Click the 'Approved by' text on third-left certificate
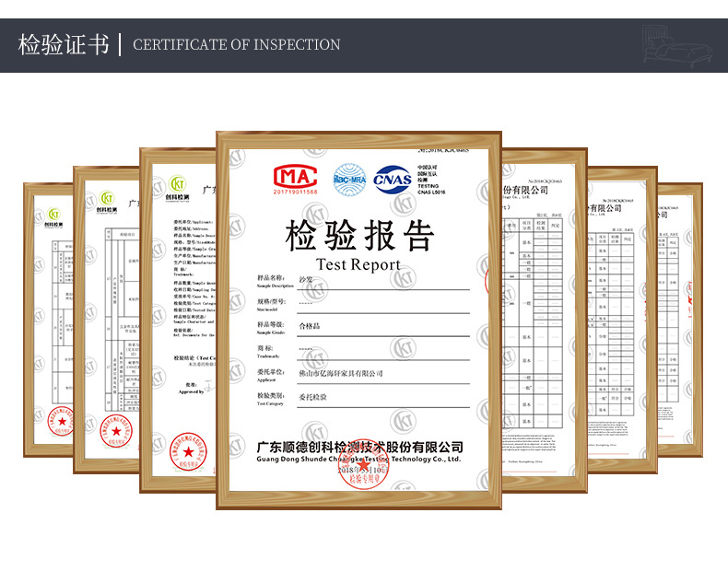Screen dimensions: 728x571 tap(192, 392)
